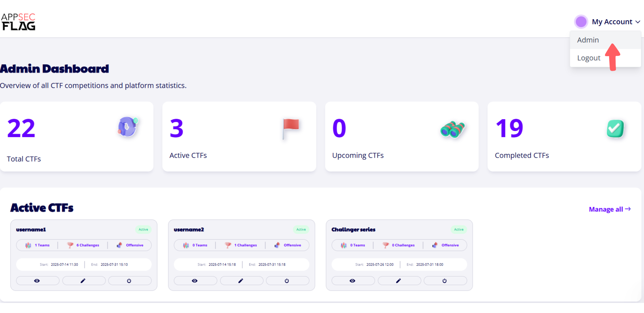The image size is (644, 313).
Task: Click the Active status badge on username2 card
Action: [x=301, y=229]
